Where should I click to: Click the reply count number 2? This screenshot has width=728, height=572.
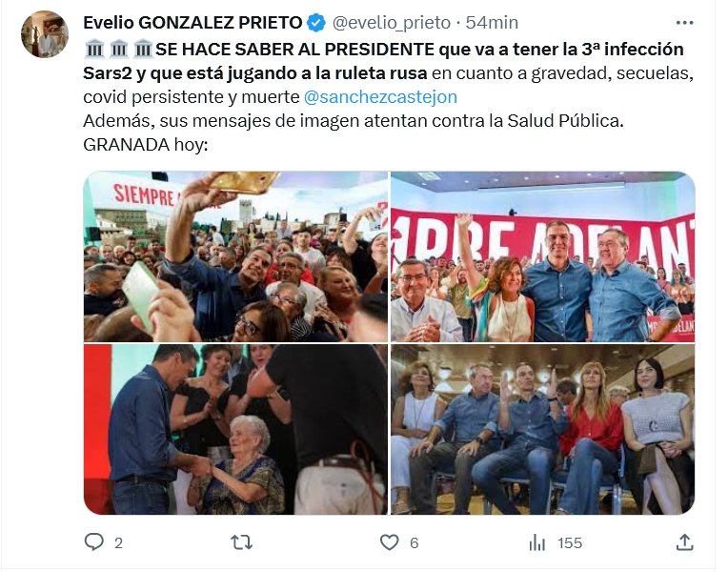(118, 542)
